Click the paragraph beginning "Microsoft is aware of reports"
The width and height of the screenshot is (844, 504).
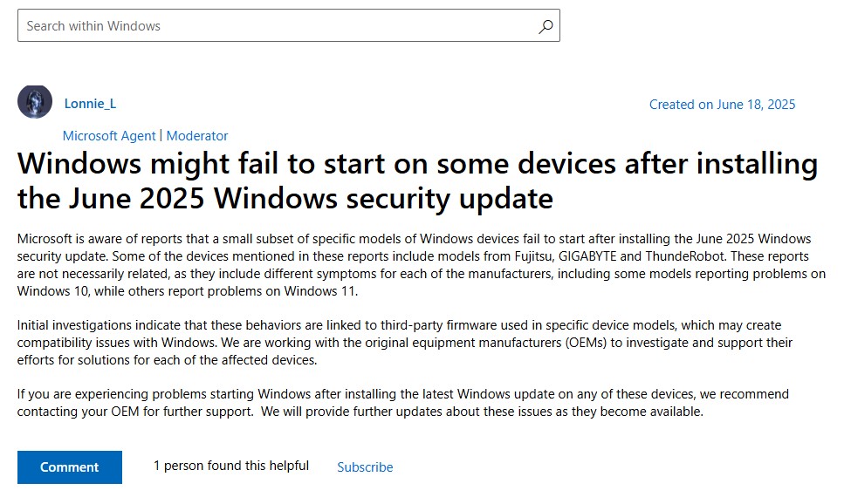pos(419,265)
